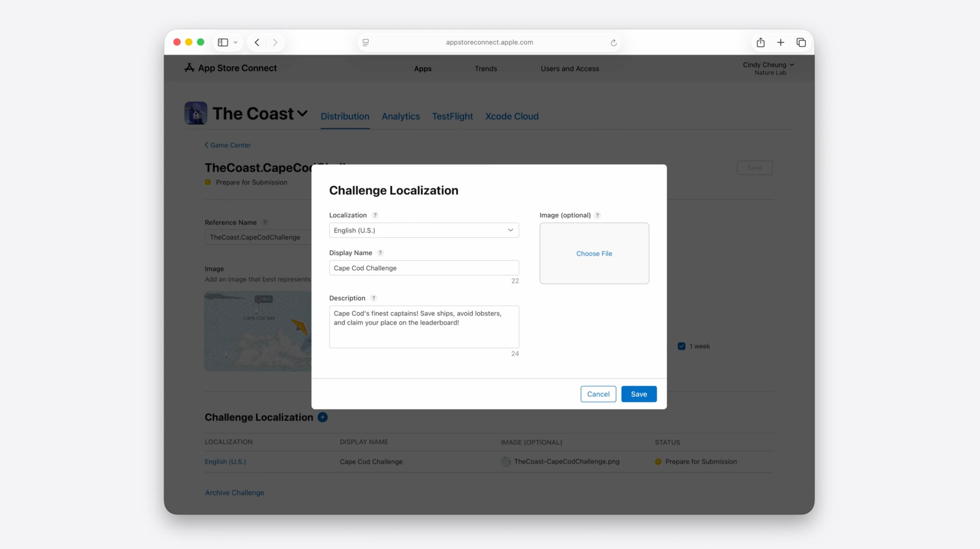Open a new tab with the plus icon
The height and width of the screenshot is (549, 980).
780,42
